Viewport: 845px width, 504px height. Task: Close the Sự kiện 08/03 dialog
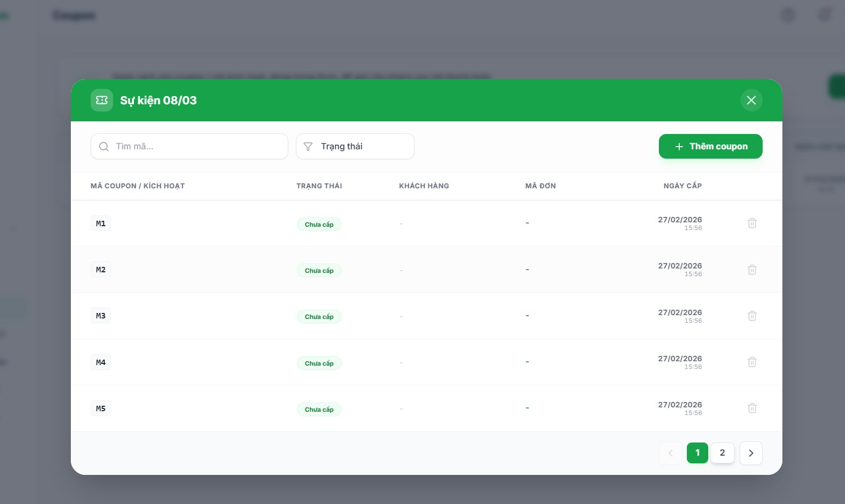751,100
